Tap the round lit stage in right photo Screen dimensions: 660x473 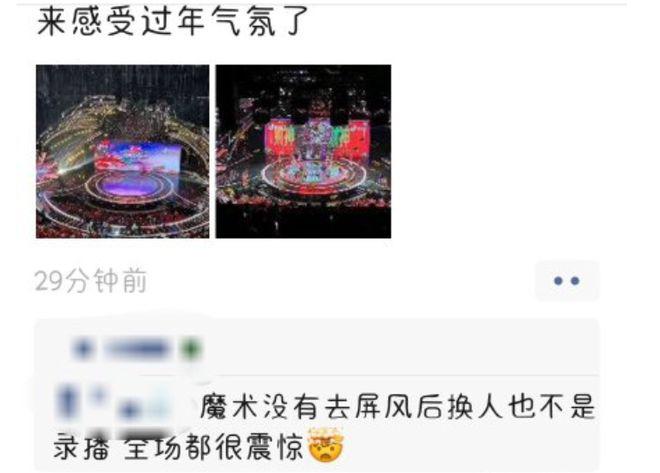pos(313,177)
